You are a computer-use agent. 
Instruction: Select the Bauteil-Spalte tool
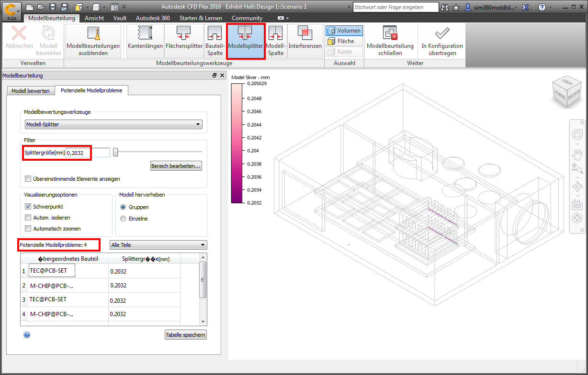(215, 41)
